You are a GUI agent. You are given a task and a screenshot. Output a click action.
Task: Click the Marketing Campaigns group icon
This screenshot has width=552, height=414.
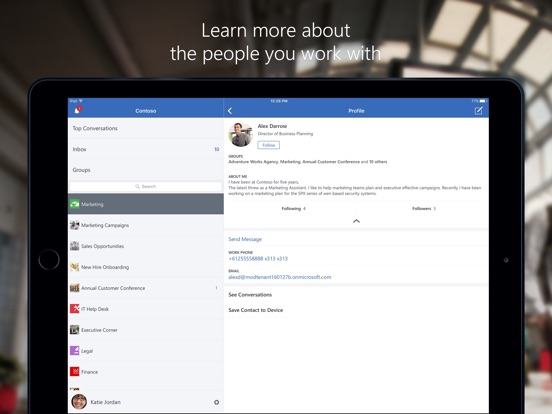click(x=75, y=225)
